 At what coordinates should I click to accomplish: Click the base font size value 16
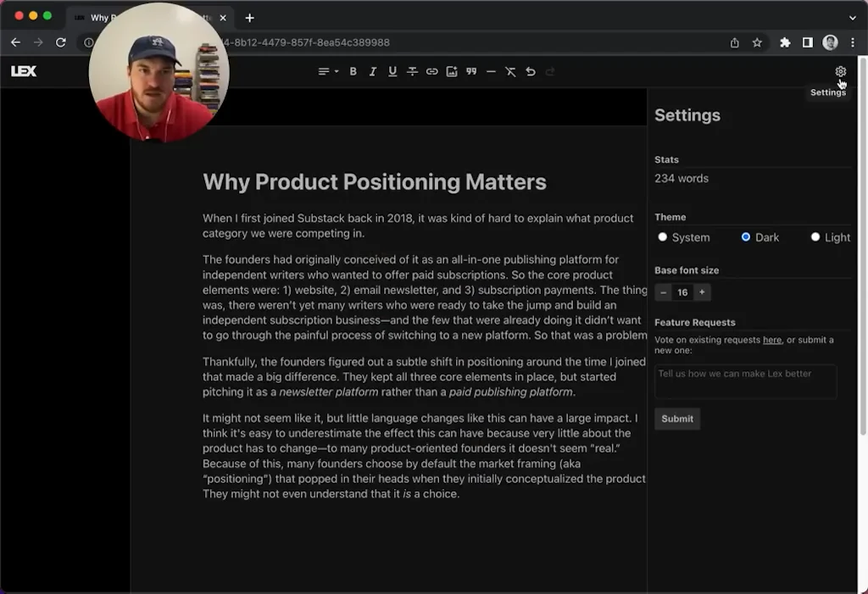click(x=682, y=292)
